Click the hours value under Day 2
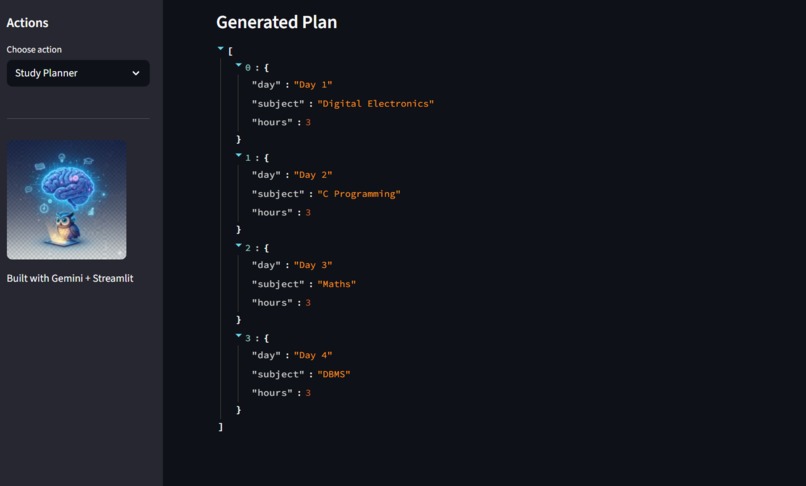Viewport: 806px width, 486px height. [x=308, y=212]
